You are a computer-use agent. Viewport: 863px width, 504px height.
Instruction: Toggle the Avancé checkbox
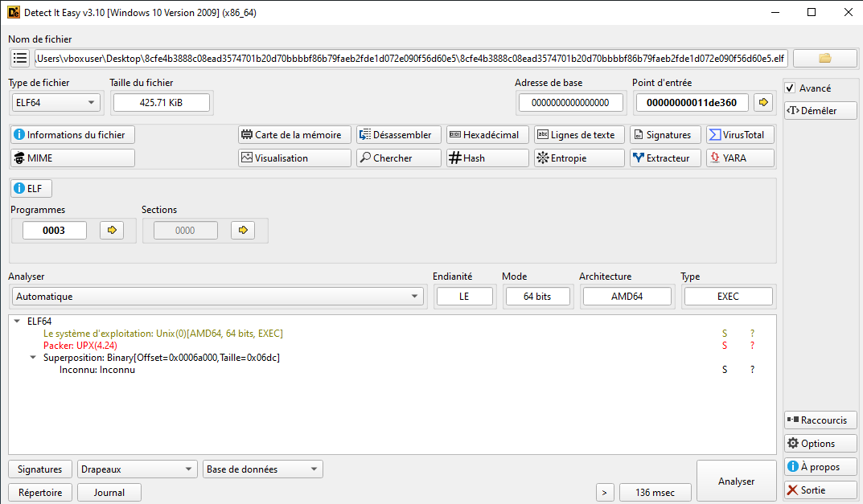(790, 88)
